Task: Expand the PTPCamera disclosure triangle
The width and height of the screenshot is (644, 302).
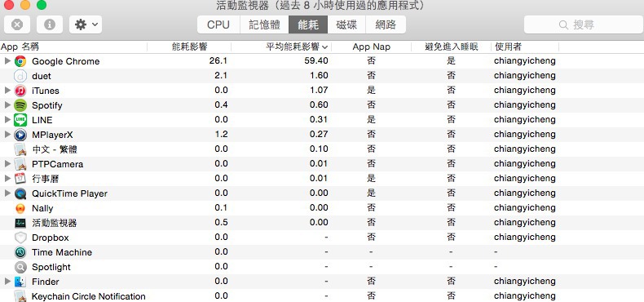Action: (7, 164)
